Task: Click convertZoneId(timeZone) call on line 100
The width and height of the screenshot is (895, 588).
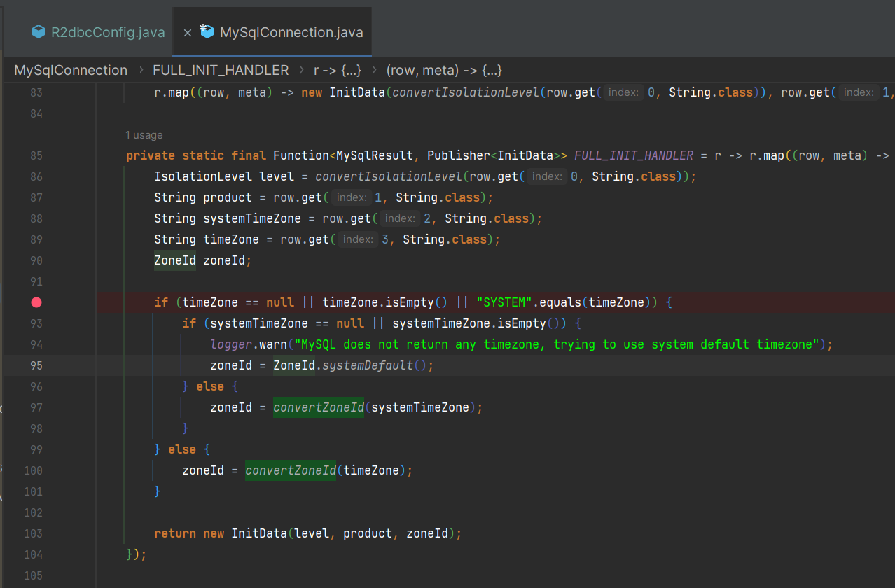Action: pos(291,470)
